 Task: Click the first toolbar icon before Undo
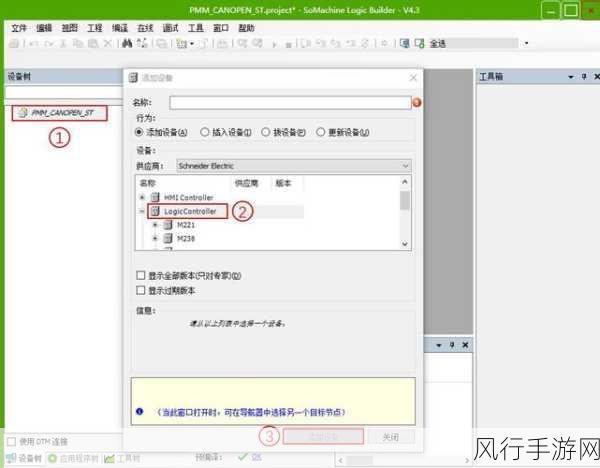pos(14,44)
